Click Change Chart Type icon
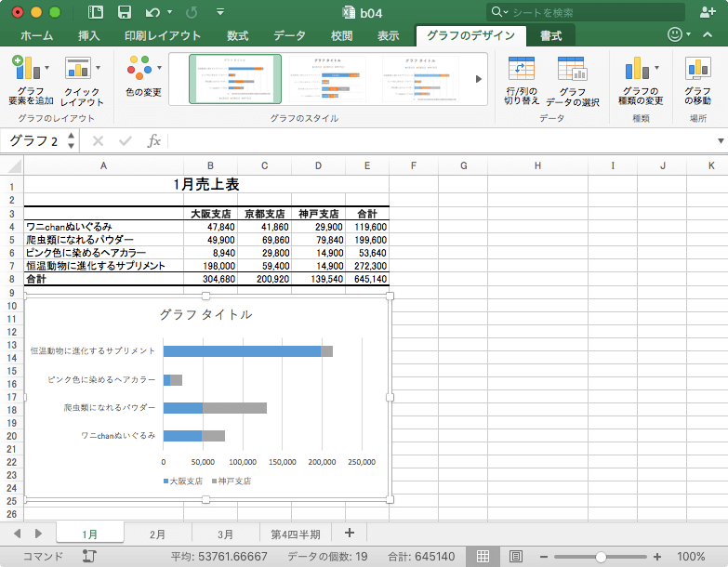Screen dimensions: 728x567 click(x=637, y=68)
